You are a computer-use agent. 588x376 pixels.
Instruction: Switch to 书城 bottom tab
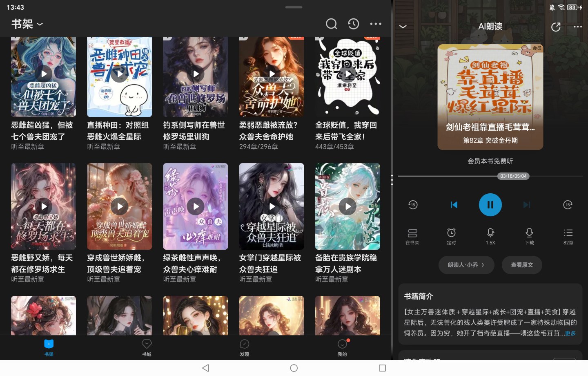click(147, 348)
